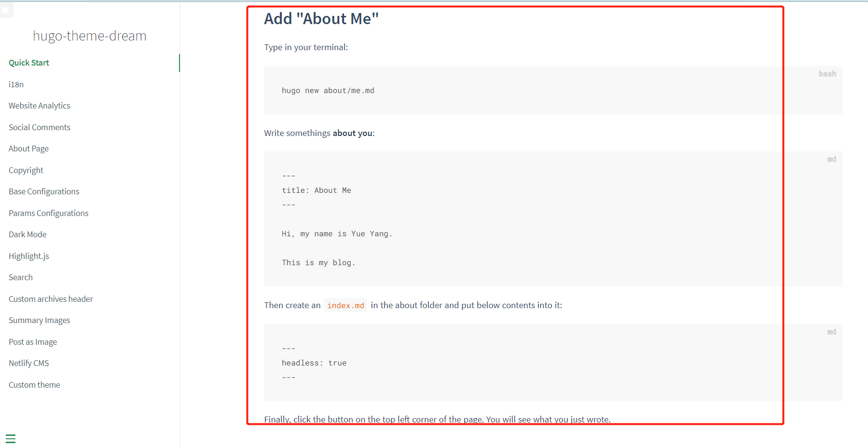Screen dimensions: 868x447
Task: Open the Dark Mode section
Action: (28, 234)
